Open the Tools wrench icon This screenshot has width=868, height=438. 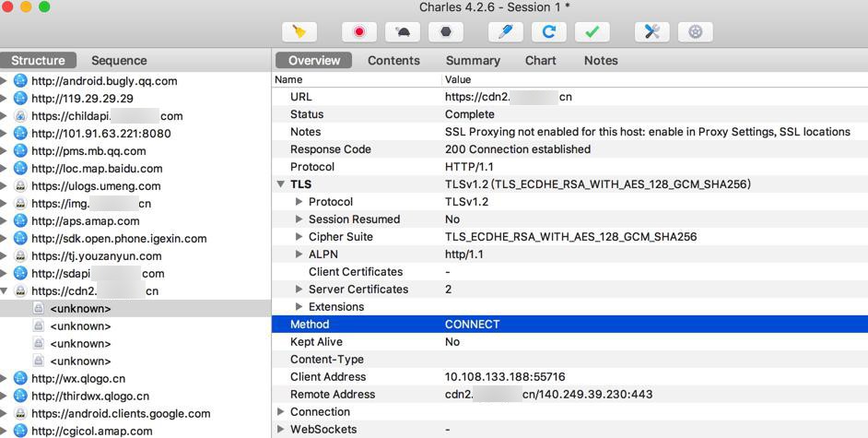651,31
